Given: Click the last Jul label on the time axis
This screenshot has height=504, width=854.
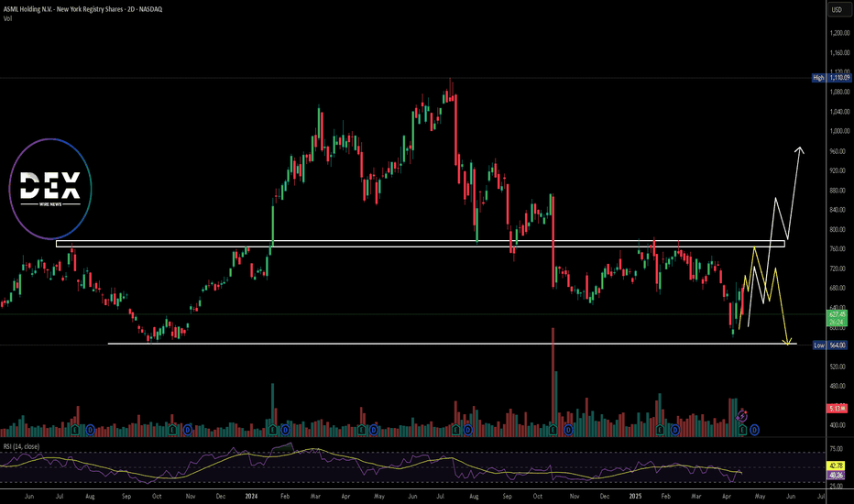Looking at the screenshot, I should pos(821,497).
